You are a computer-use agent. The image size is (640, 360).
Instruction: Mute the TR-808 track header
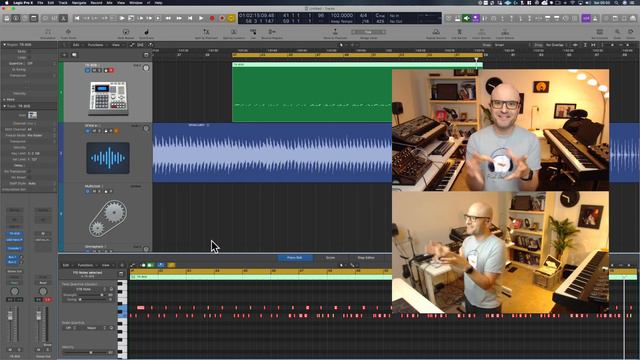click(x=94, y=70)
